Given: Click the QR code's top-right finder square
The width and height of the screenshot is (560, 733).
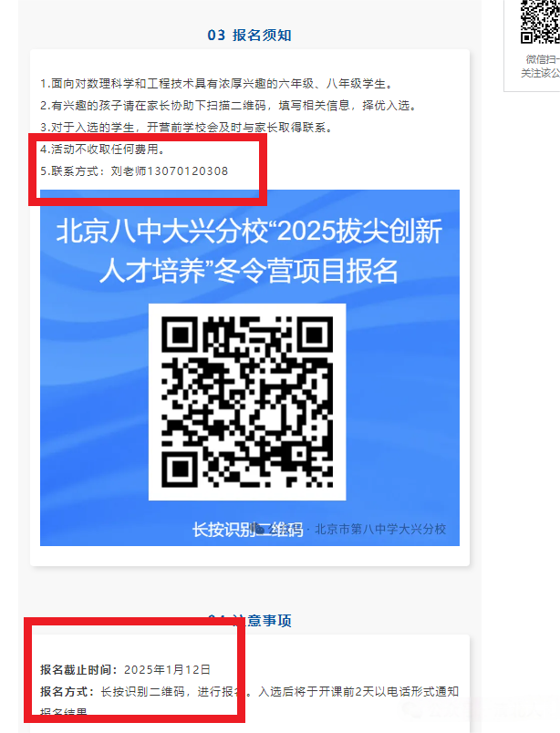Looking at the screenshot, I should [315, 335].
